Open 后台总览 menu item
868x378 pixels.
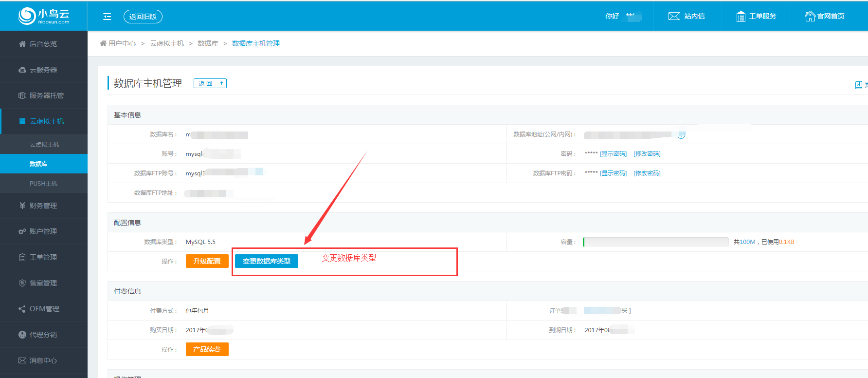44,44
